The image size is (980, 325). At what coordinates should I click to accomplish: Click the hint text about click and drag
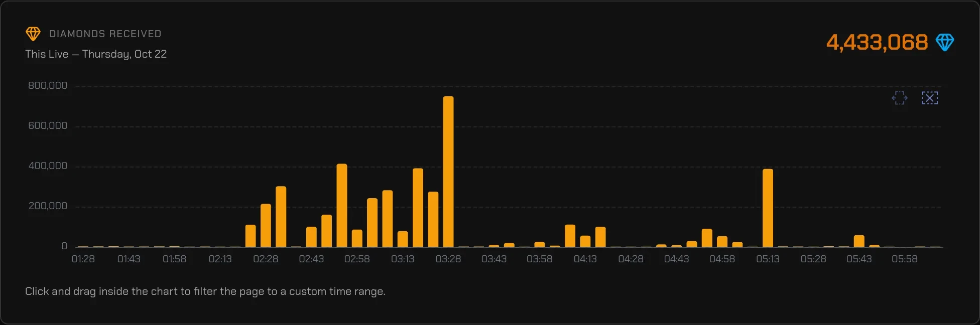[205, 291]
